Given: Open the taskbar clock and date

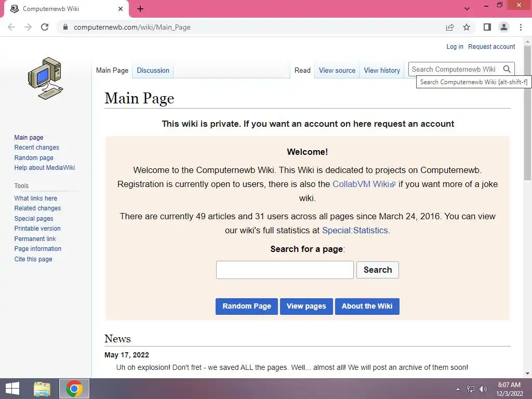Looking at the screenshot, I should tap(509, 389).
